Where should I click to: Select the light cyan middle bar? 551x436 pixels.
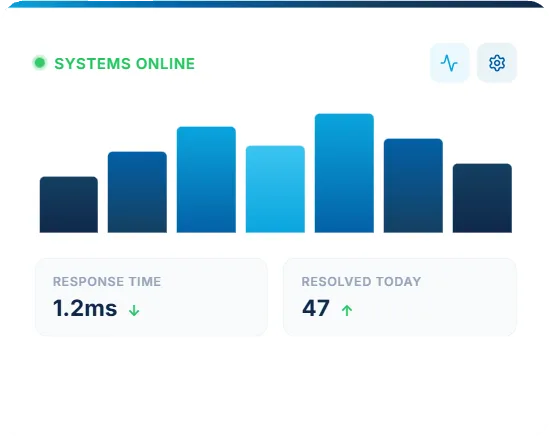[x=275, y=189]
